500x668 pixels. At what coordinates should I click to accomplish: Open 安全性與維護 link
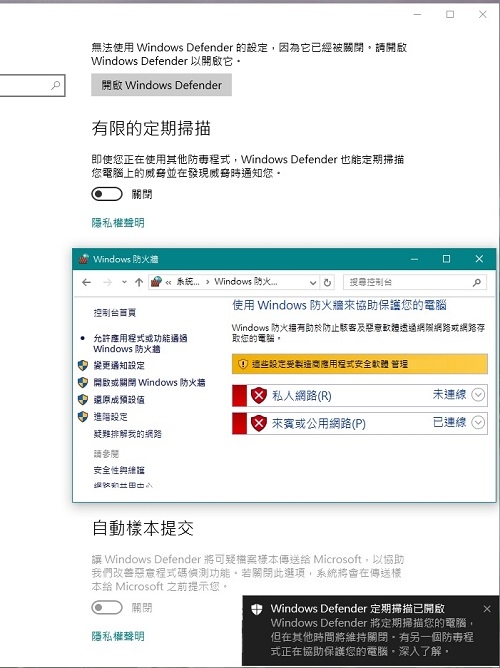(119, 470)
